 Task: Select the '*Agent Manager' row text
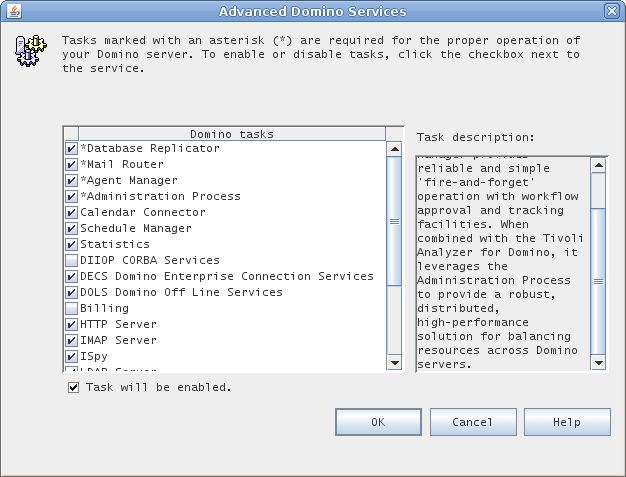129,180
